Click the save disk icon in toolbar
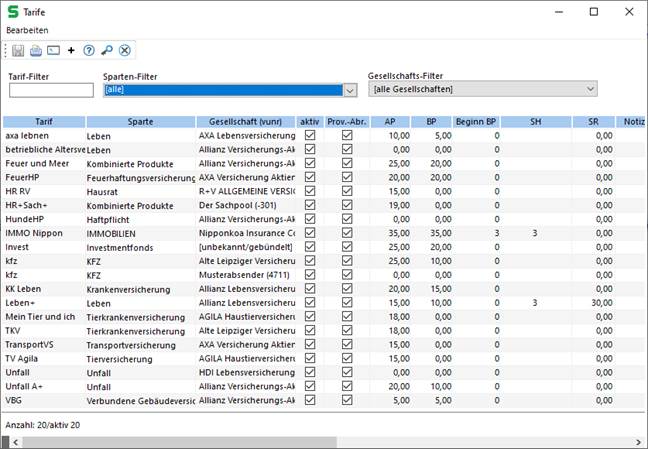Viewport: 648px width, 449px height. point(18,50)
